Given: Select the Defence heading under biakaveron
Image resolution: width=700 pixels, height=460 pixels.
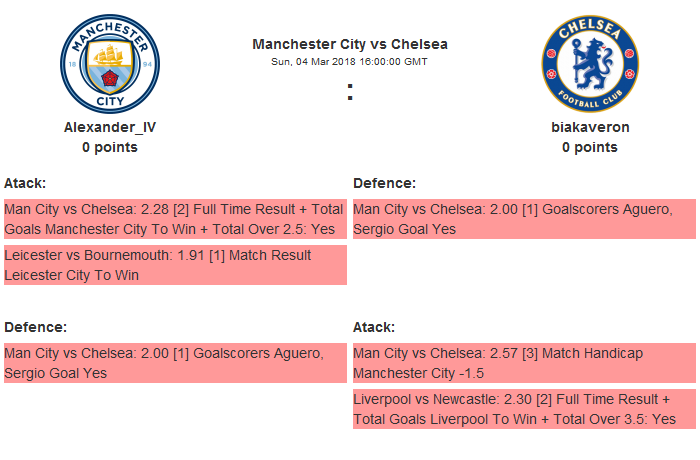Looking at the screenshot, I should [x=384, y=183].
